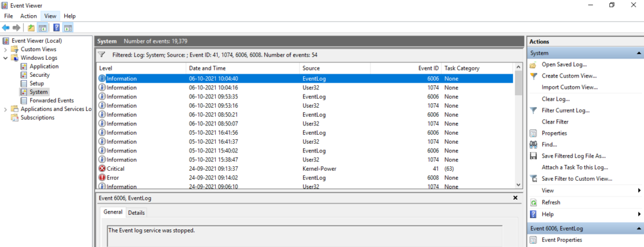Open the View submenu arrow in Actions

tap(639, 190)
